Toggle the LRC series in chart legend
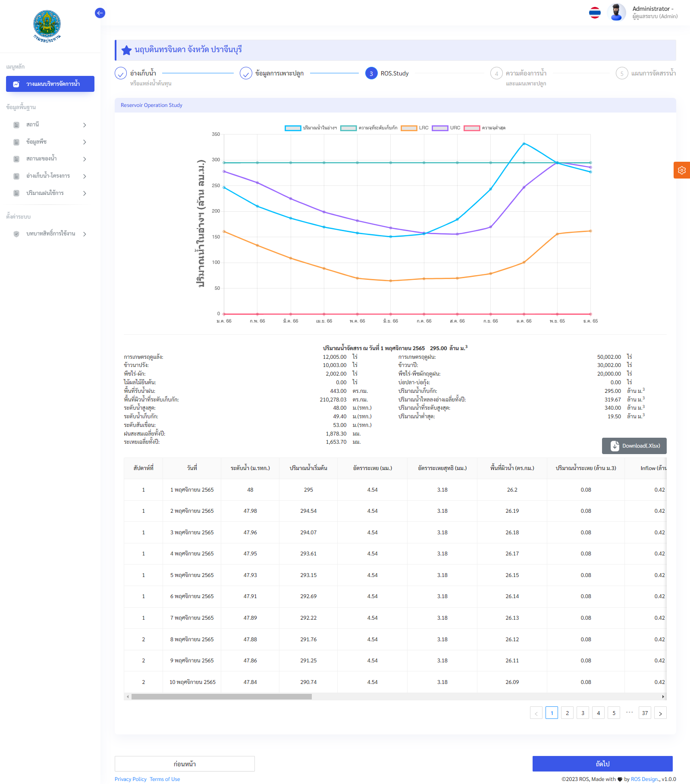Image resolution: width=690 pixels, height=784 pixels. tap(409, 128)
